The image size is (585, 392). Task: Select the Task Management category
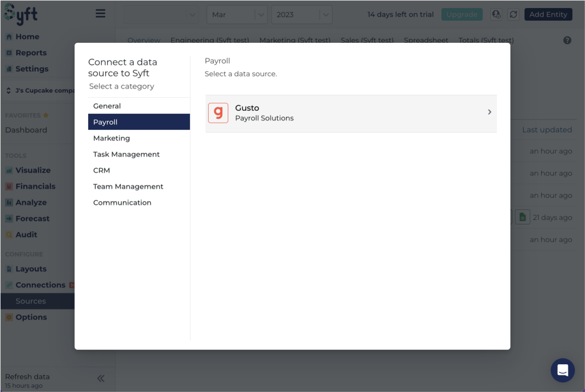pos(139,154)
